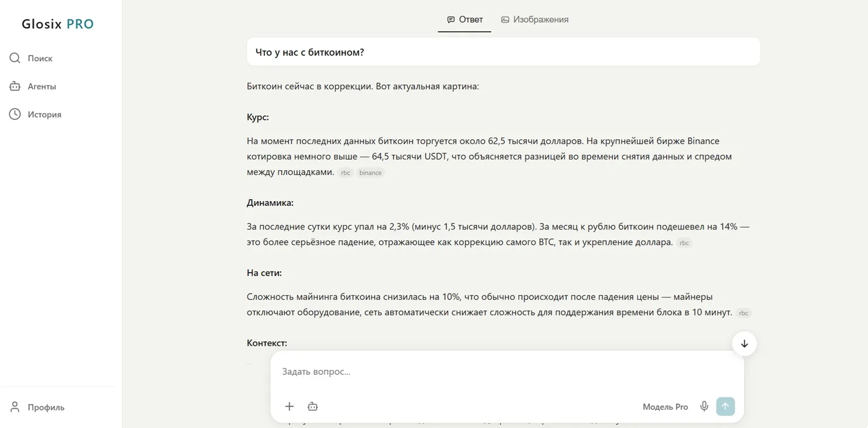Switch to the Изображения tab
The image size is (868, 428).
click(535, 19)
